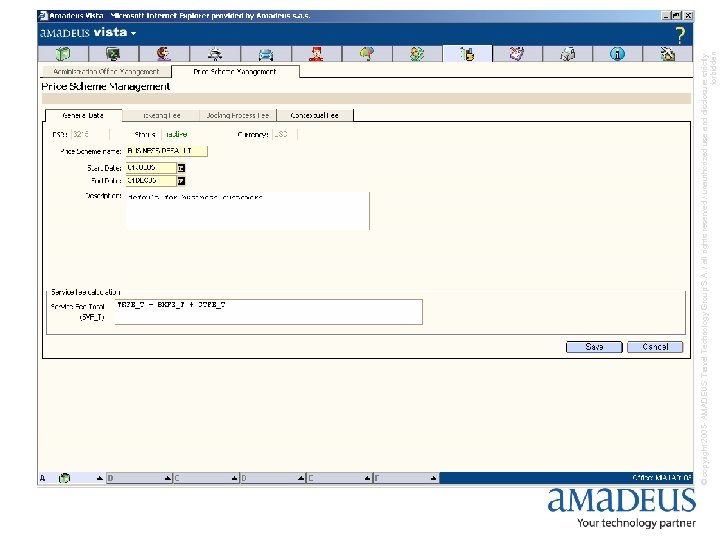Open the purple icon in toolbar
The image size is (720, 540).
(517, 54)
